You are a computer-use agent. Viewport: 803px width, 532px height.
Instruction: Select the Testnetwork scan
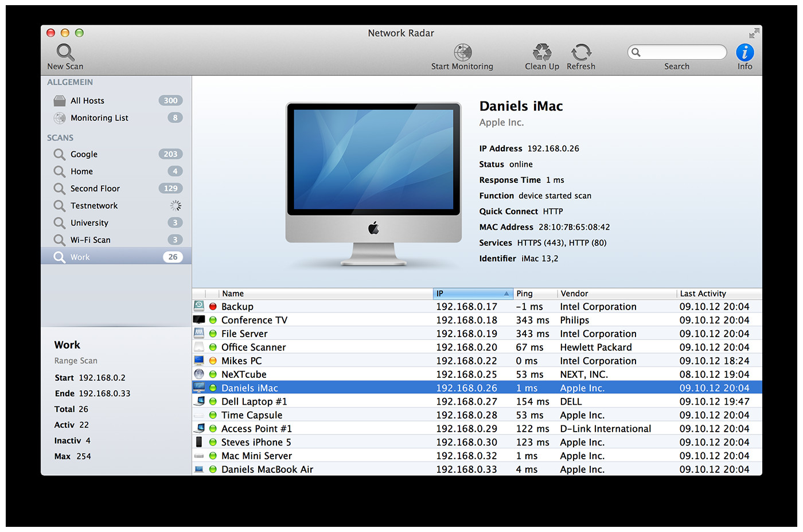[x=116, y=206]
